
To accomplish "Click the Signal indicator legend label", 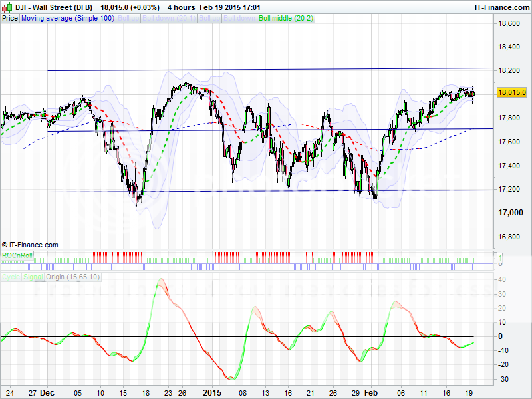I will [x=32, y=277].
